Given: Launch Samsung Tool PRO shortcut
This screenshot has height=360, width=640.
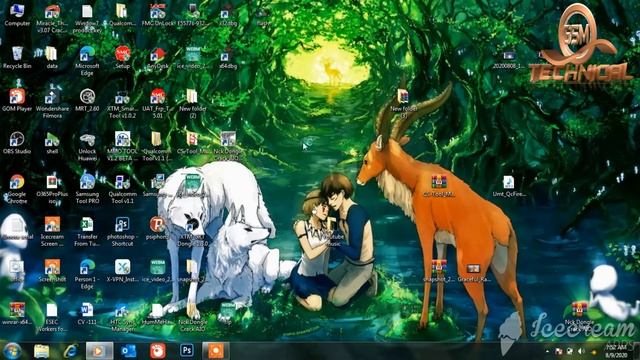Looking at the screenshot, I should pos(87,189).
